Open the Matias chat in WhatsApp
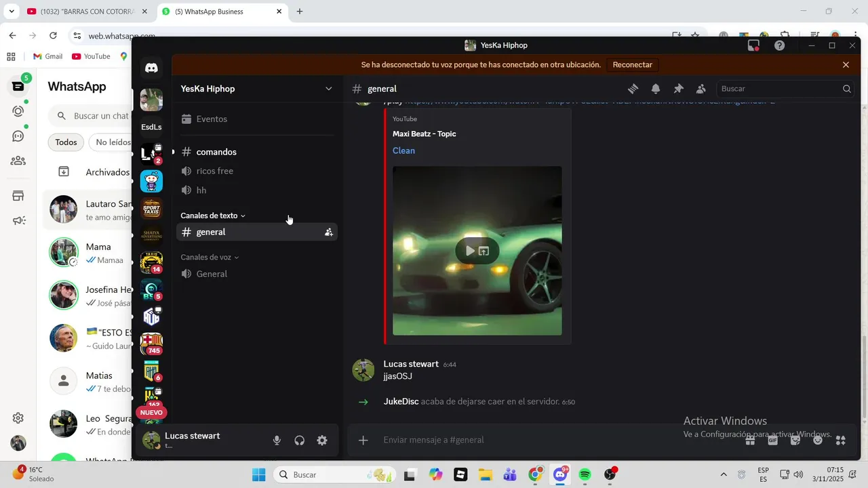The image size is (868, 488). pos(88,382)
